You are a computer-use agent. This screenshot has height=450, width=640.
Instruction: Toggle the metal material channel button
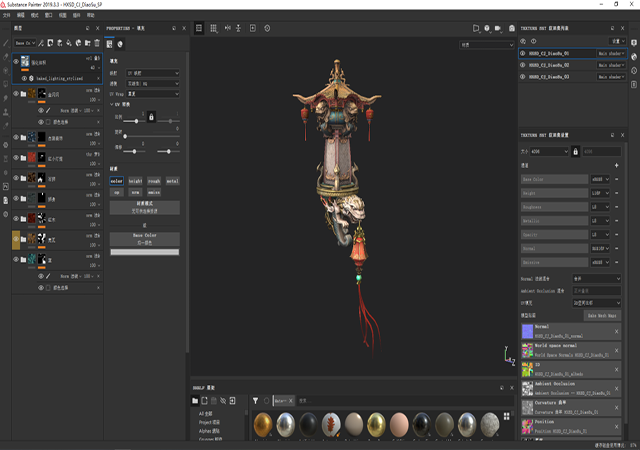172,181
